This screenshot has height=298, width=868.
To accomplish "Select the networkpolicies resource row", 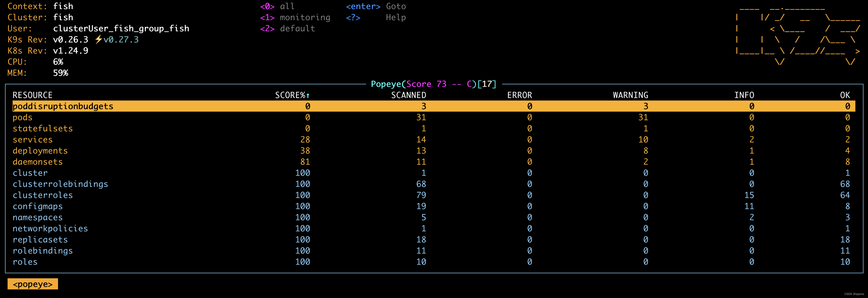I will click(434, 229).
